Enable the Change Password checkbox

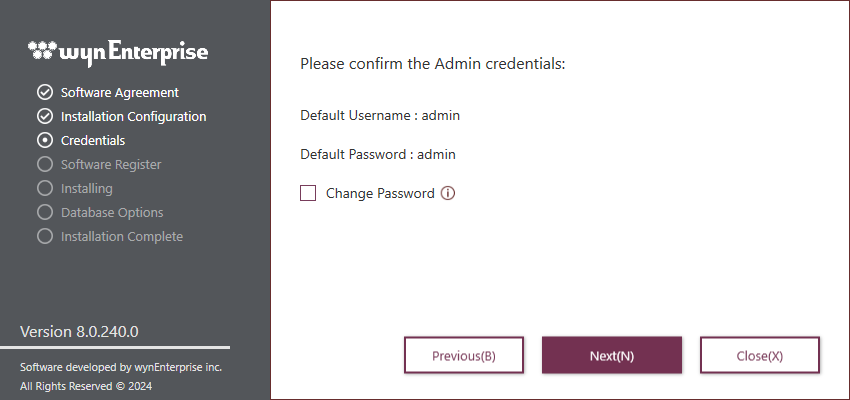coord(308,193)
